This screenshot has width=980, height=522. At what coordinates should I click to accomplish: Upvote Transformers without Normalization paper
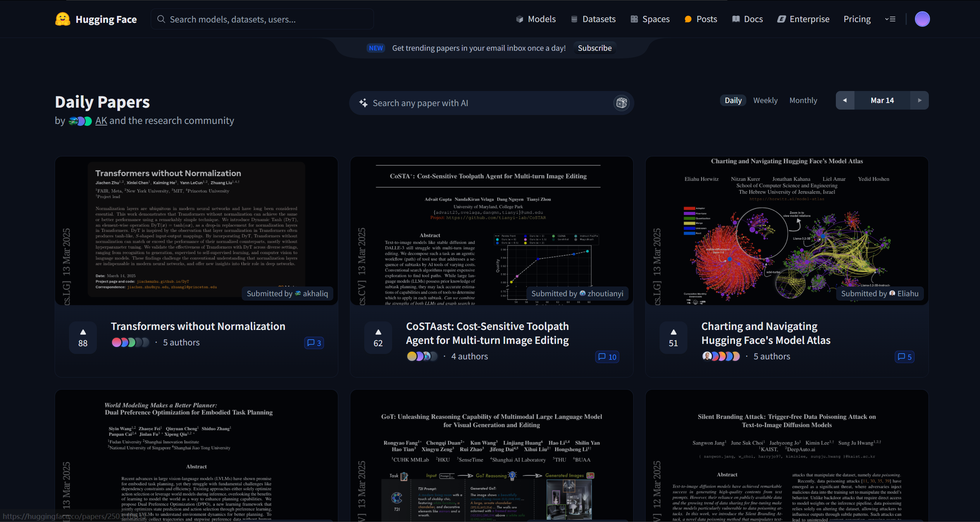pyautogui.click(x=83, y=338)
